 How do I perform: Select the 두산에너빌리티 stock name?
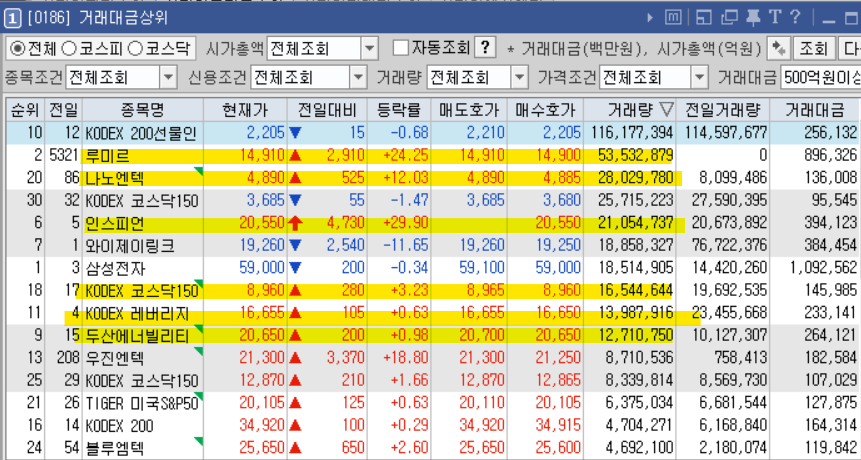pyautogui.click(x=137, y=336)
